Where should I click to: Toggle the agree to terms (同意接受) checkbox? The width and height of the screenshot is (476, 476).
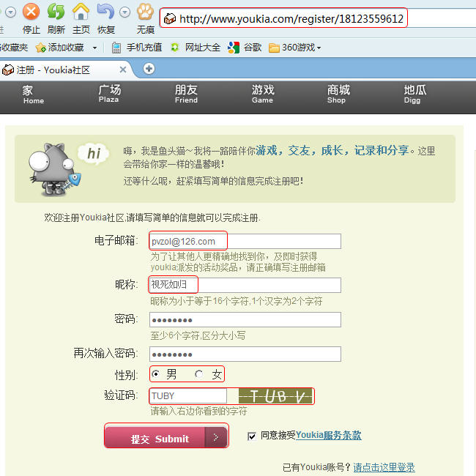pyautogui.click(x=252, y=436)
